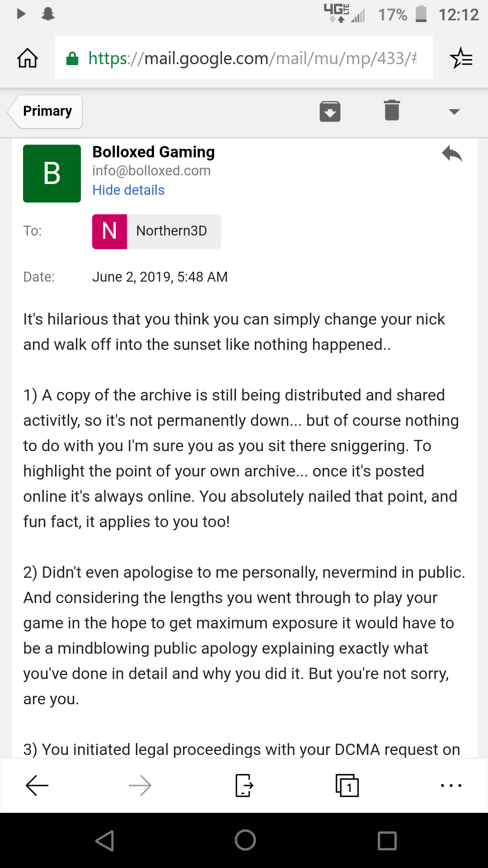Return to the Primary inbox tab
The width and height of the screenshot is (488, 868).
[x=45, y=112]
